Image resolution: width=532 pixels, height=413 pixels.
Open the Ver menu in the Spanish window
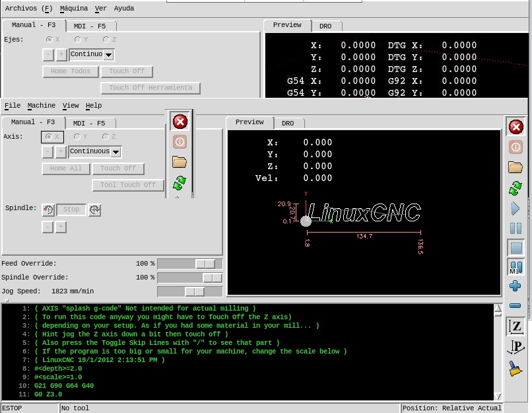101,8
